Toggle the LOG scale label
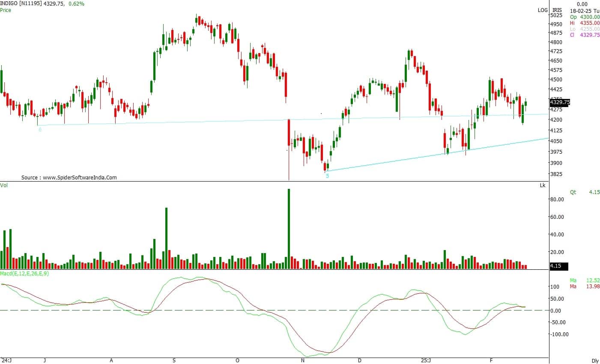 (543, 10)
